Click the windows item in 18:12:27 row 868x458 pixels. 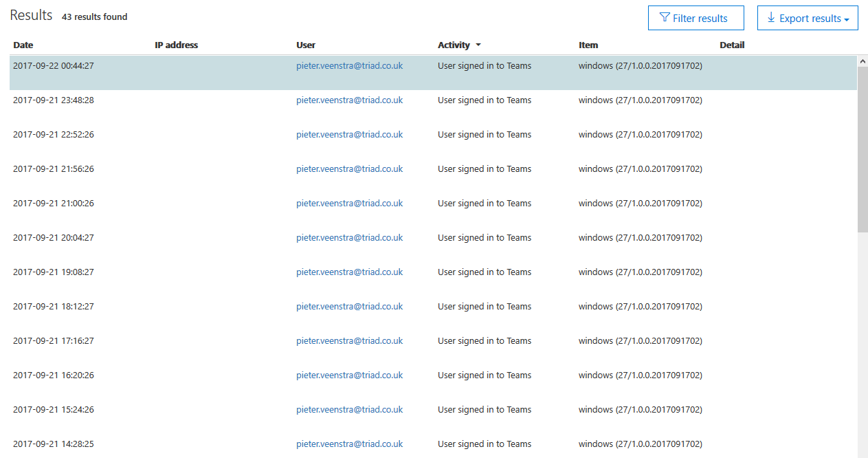[641, 307]
